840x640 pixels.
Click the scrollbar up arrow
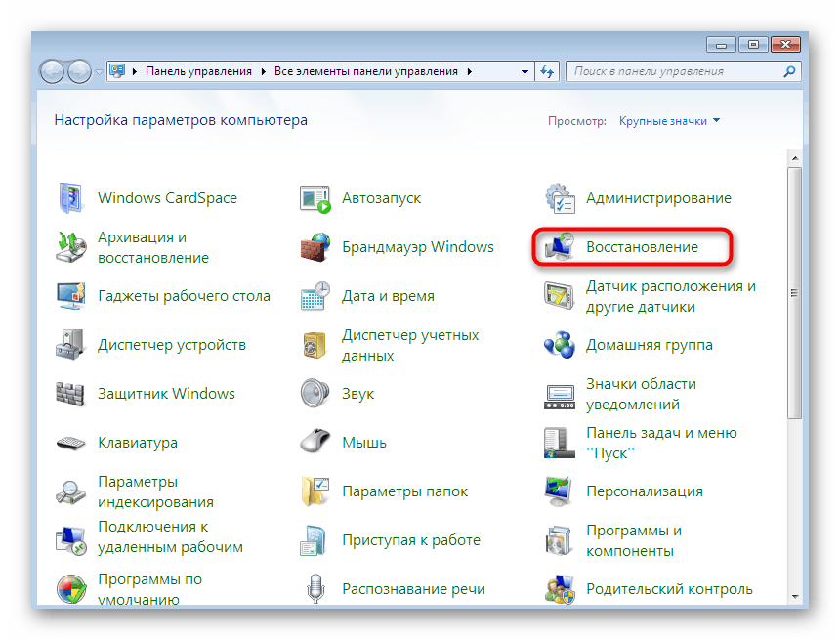click(x=795, y=158)
